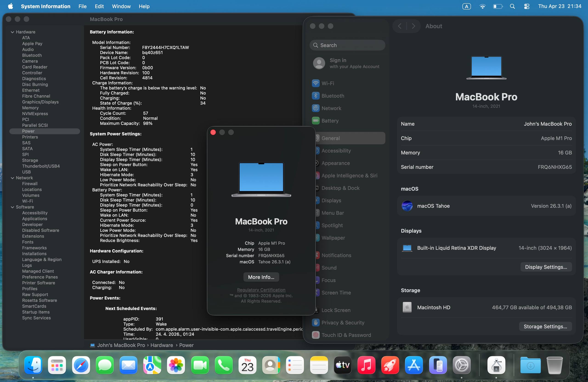Select Thunderbolt/USB4 in Hardware list
Image resolution: width=588 pixels, height=382 pixels.
coord(41,166)
